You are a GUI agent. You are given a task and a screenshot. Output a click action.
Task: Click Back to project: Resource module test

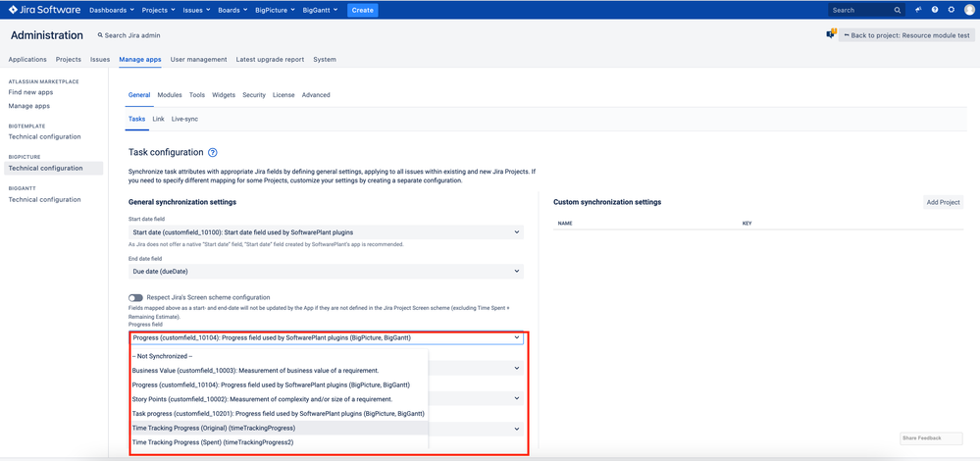point(906,35)
